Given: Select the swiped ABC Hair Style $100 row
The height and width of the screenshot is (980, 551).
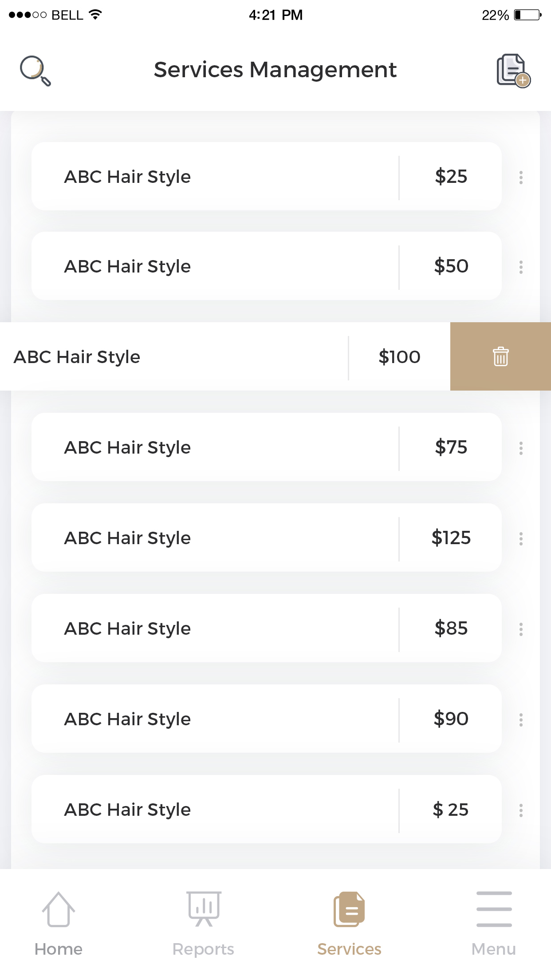Looking at the screenshot, I should click(177, 357).
